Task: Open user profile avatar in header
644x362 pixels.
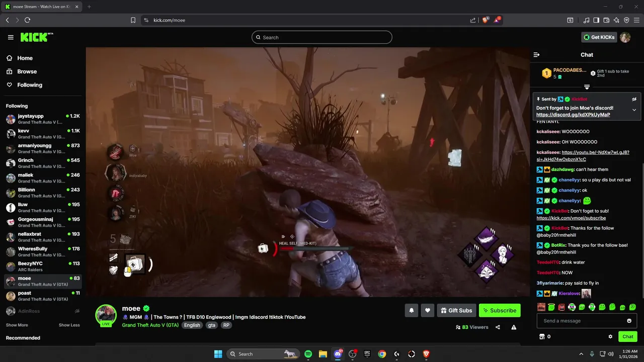Action: pyautogui.click(x=625, y=37)
